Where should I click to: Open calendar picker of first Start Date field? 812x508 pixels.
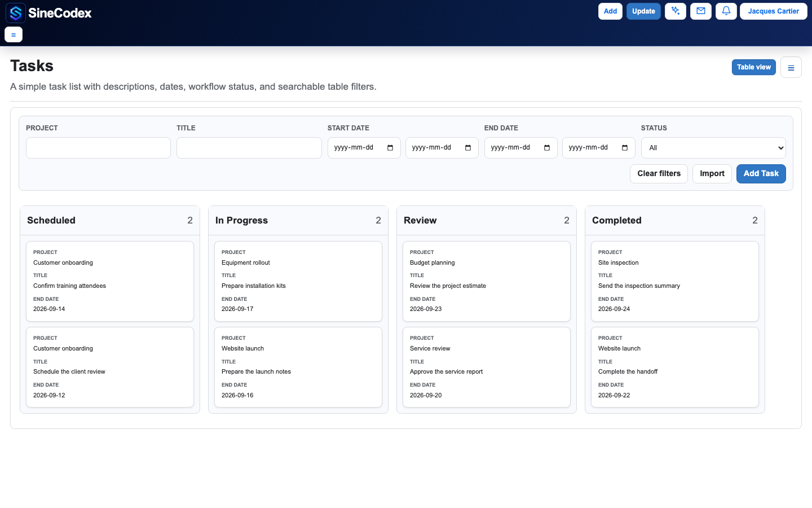390,148
